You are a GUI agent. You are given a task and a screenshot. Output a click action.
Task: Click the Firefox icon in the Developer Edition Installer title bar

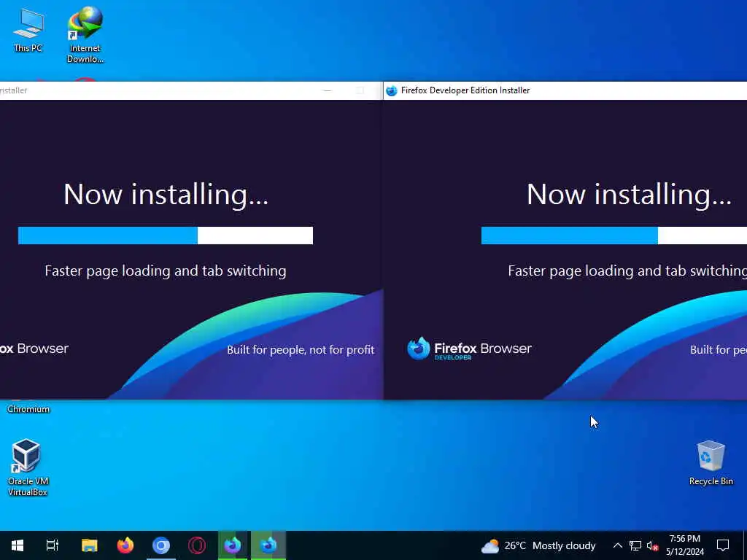point(392,90)
